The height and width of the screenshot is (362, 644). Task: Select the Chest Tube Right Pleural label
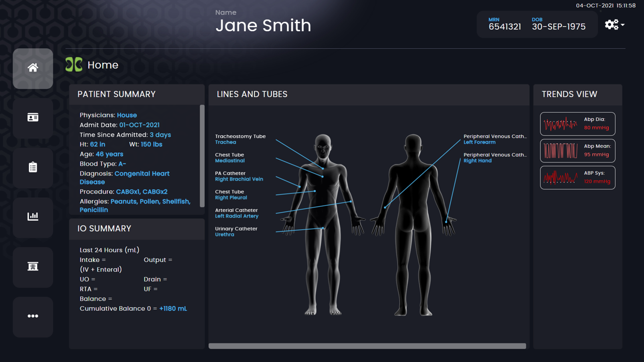(x=231, y=195)
